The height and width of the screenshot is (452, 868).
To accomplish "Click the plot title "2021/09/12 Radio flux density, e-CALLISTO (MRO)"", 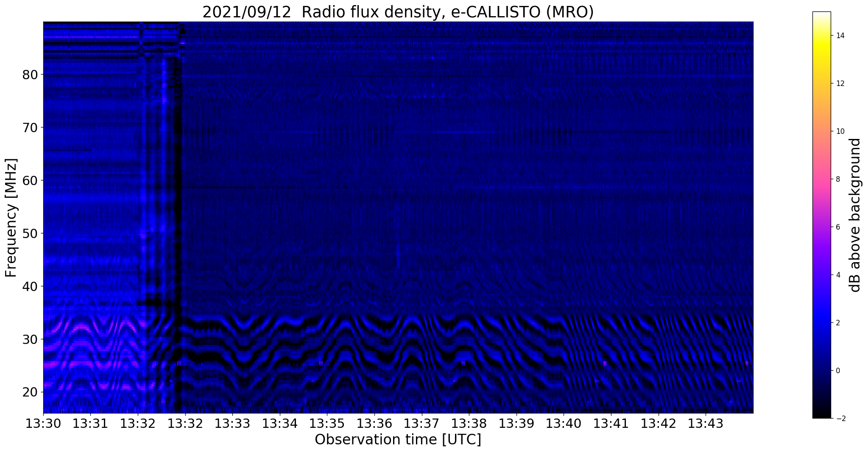I will point(398,12).
